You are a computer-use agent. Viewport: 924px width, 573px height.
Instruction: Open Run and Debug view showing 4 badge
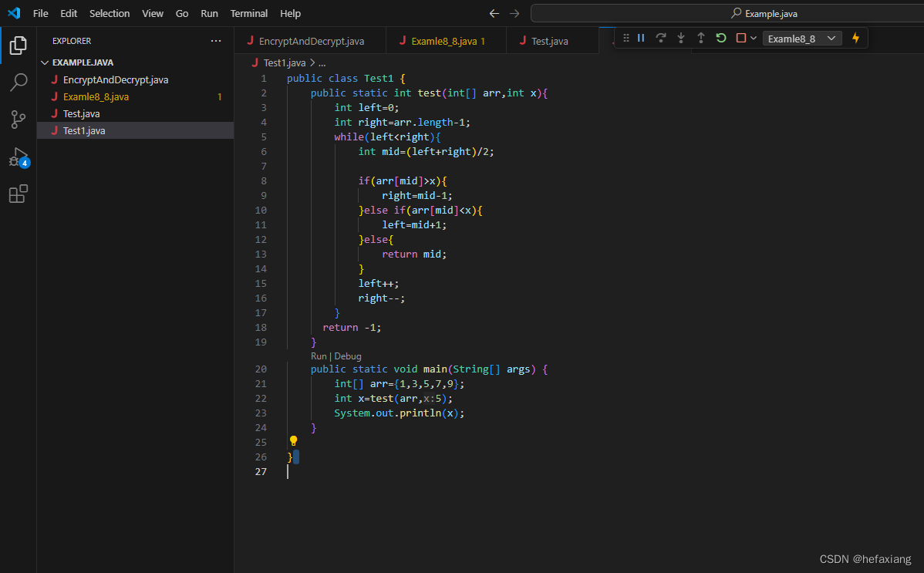click(19, 158)
